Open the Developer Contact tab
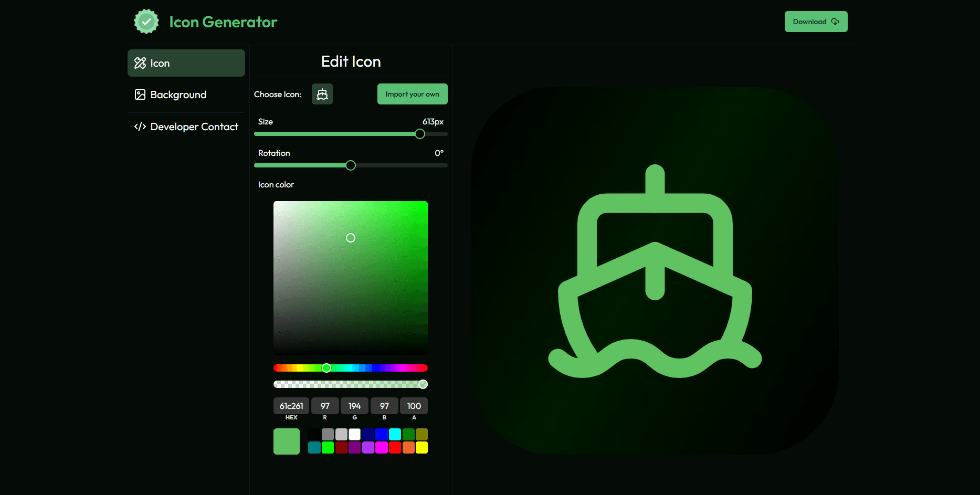This screenshot has width=980, height=495. (x=186, y=127)
